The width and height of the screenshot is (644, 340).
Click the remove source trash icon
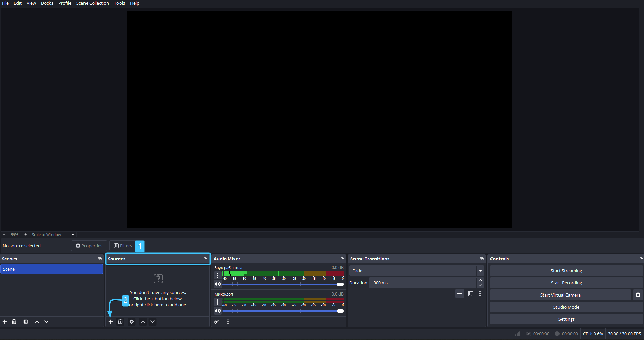[x=120, y=322]
